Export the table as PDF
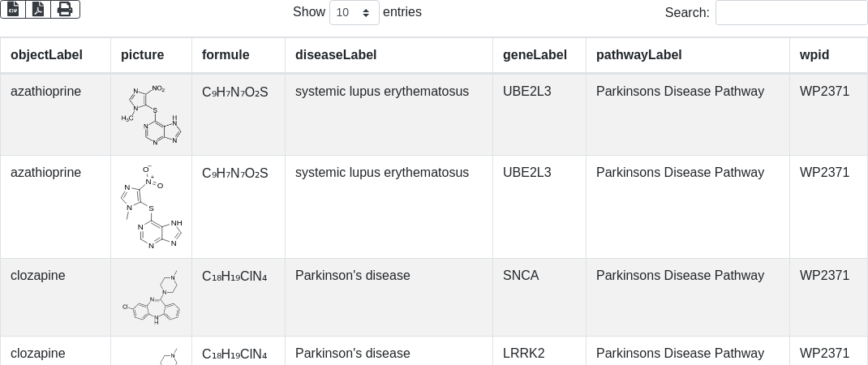This screenshot has width=868, height=365. click(x=38, y=9)
